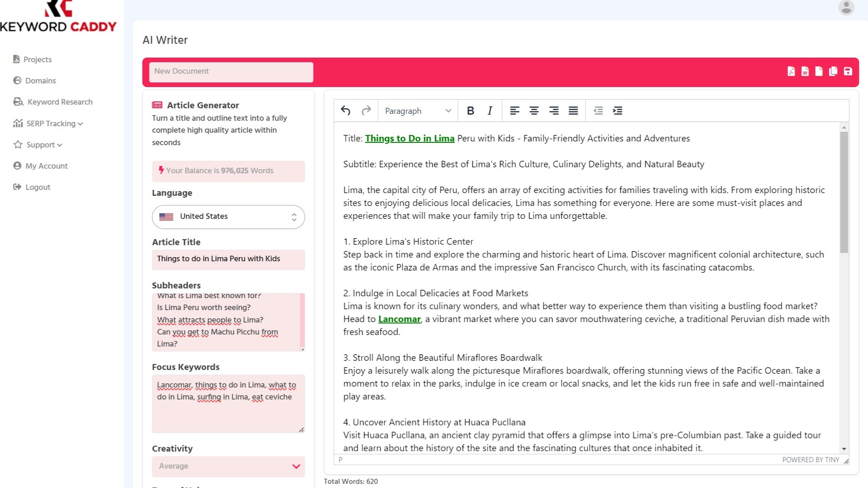Click the editor scrollbar down arrow
Viewport: 868px width, 488px height.
[x=844, y=449]
